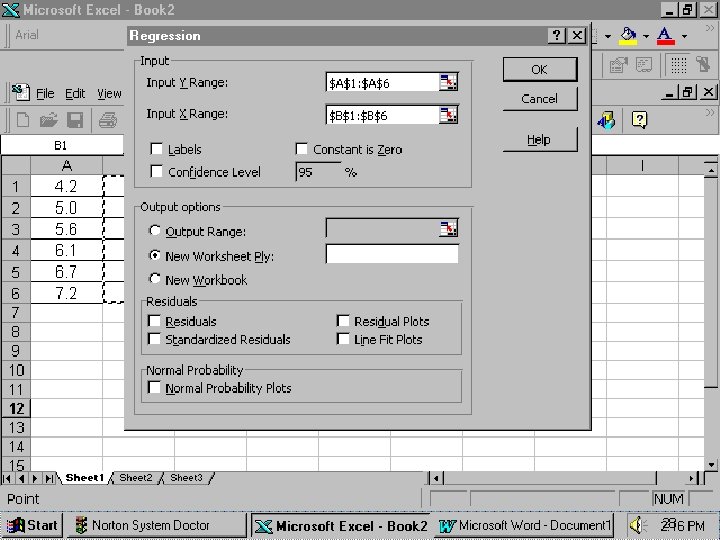Check the Constant is Zero option
This screenshot has width=720, height=540.
(x=302, y=149)
